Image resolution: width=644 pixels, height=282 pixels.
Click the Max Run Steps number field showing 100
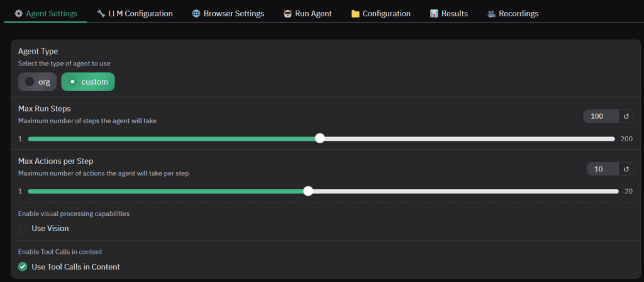pos(601,116)
